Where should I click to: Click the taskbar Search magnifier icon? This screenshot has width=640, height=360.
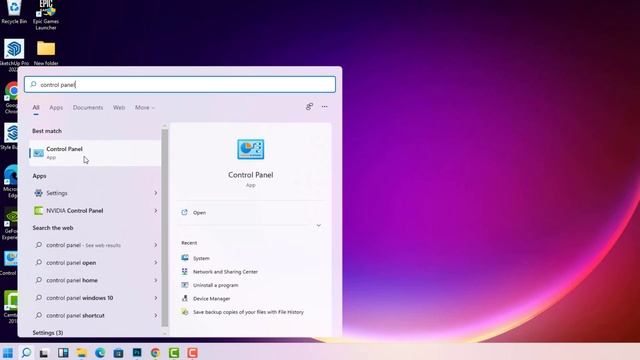26,353
